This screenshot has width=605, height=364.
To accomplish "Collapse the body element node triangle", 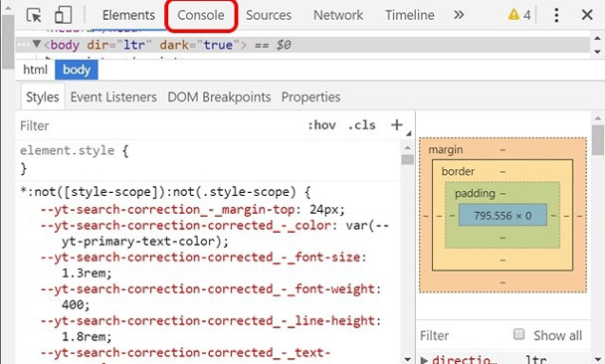I will (37, 44).
